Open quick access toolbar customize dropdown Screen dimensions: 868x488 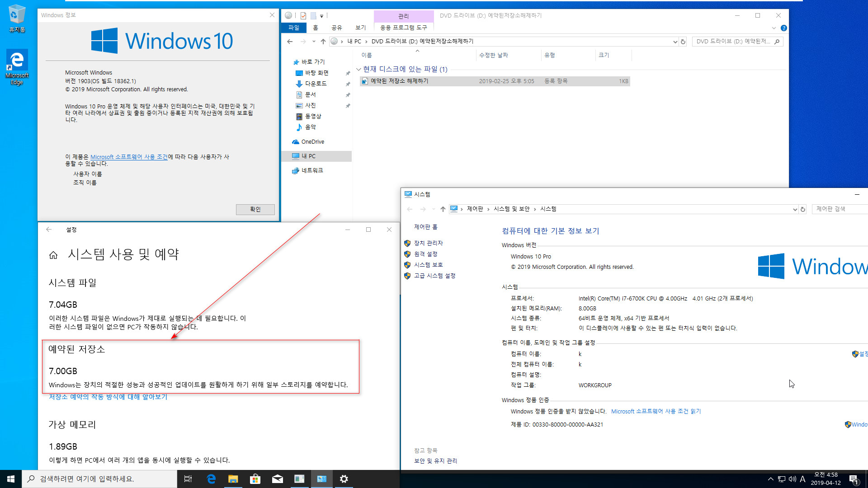[x=322, y=16]
